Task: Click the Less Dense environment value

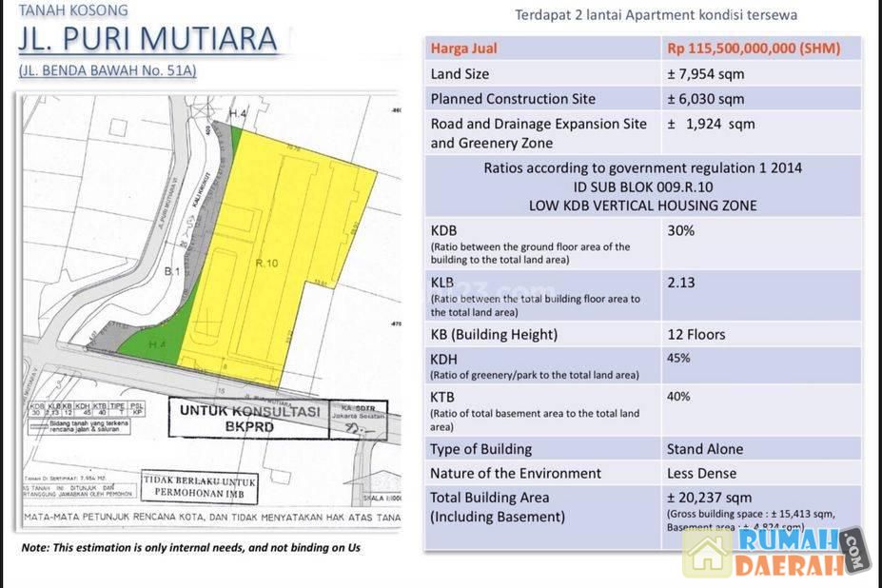Action: point(701,474)
